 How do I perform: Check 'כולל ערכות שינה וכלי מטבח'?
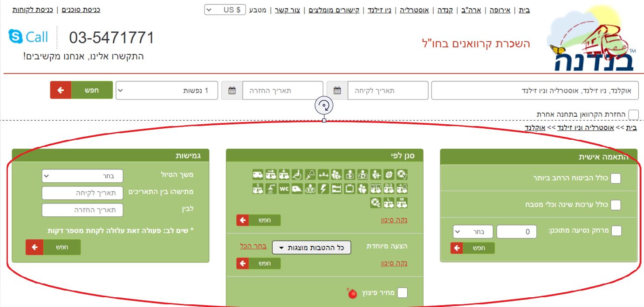[x=616, y=205]
